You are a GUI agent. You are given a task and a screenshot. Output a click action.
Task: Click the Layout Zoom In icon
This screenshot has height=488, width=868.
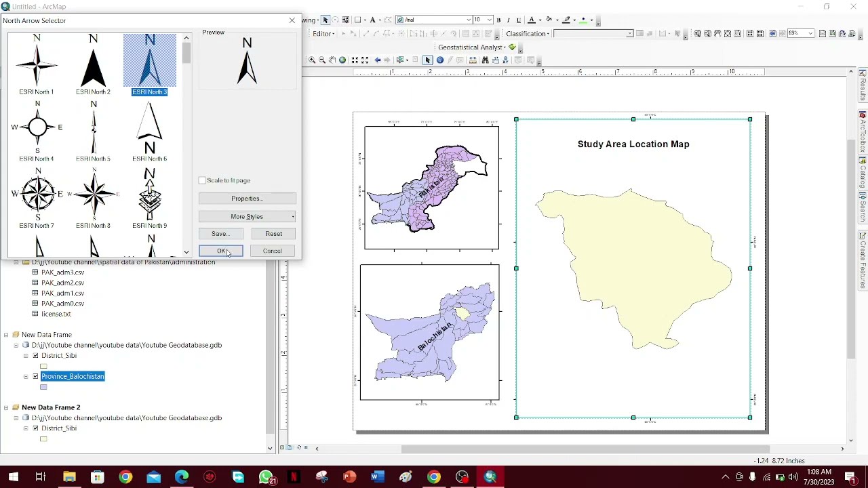(x=698, y=34)
